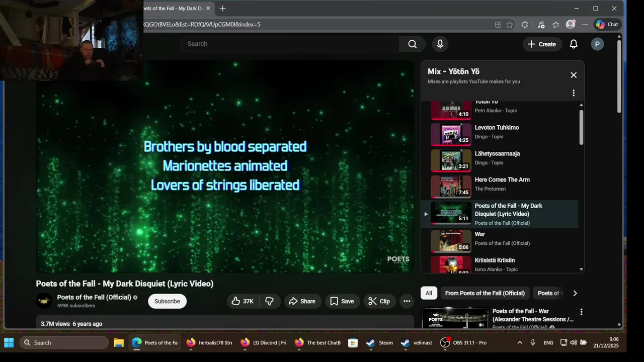The image size is (644, 362).
Task: Select the All filter chip
Action: tap(429, 293)
